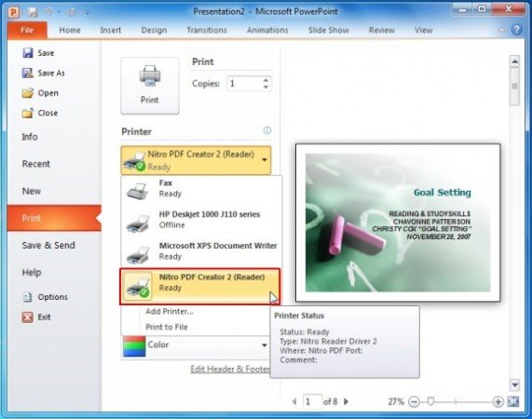Click the quick access toolbar customize arrow
This screenshot has height=419, width=532.
coord(86,12)
